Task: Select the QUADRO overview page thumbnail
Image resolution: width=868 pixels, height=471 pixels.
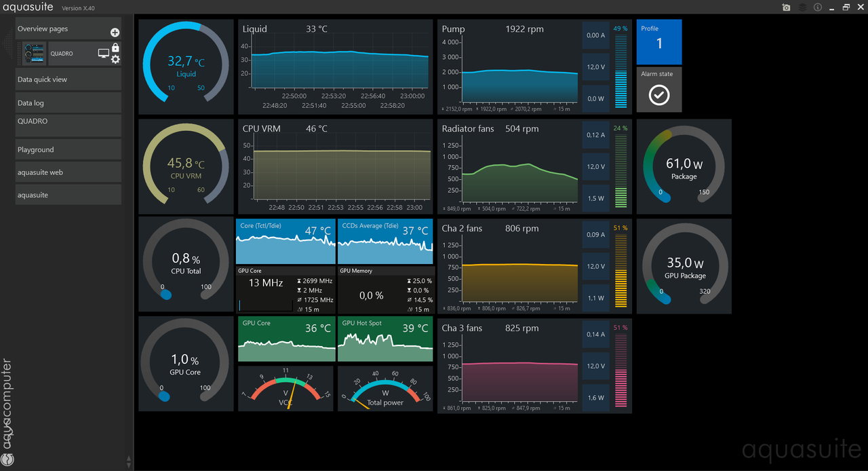Action: pyautogui.click(x=34, y=54)
